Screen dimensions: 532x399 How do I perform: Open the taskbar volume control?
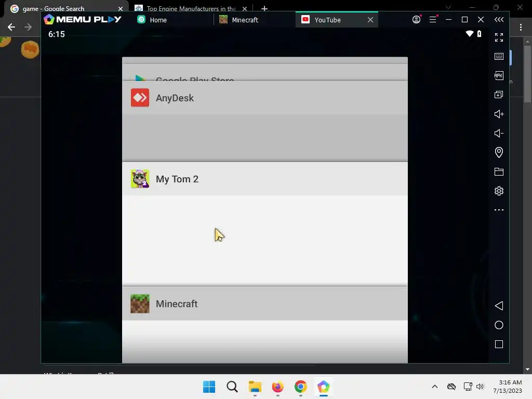click(x=480, y=387)
